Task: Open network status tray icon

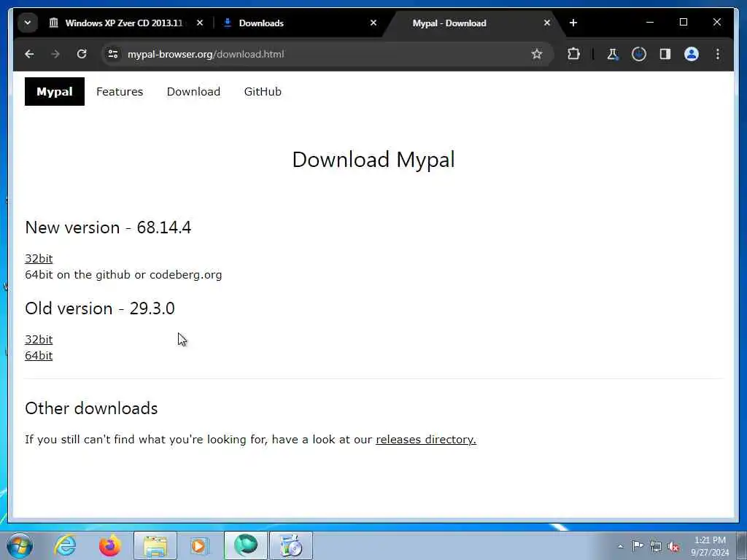Action: 656,546
